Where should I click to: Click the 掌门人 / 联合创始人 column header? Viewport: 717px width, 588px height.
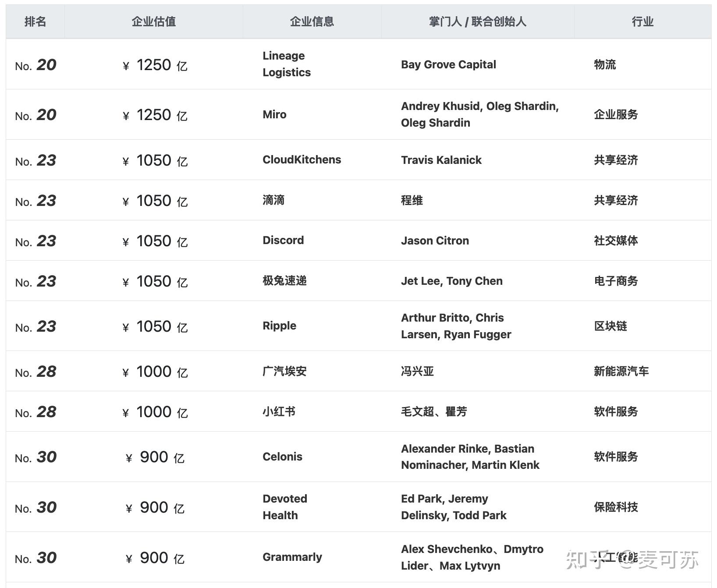pyautogui.click(x=478, y=21)
